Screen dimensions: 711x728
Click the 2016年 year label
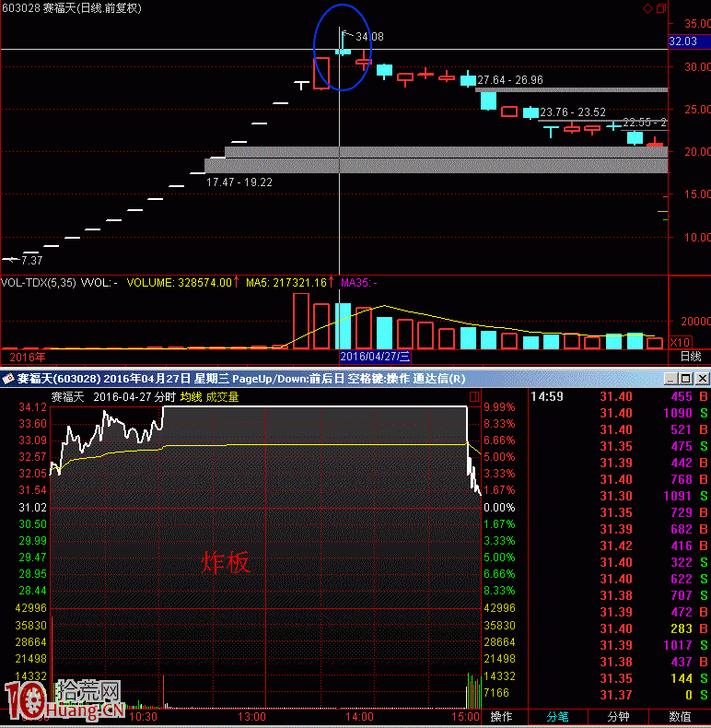28,357
